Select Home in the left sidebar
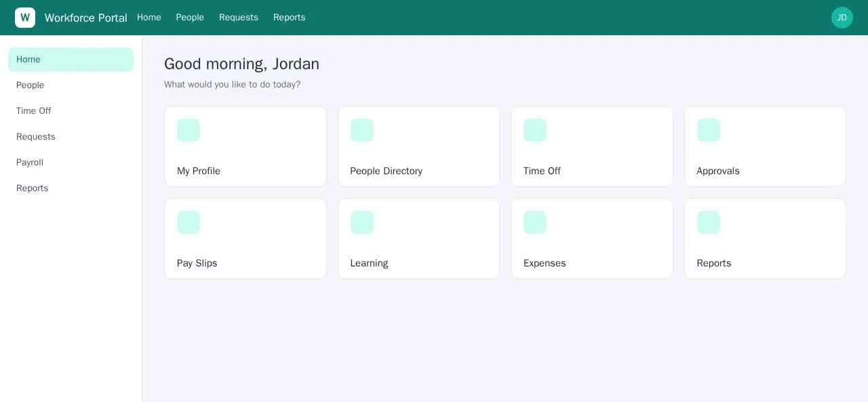 click(x=71, y=60)
